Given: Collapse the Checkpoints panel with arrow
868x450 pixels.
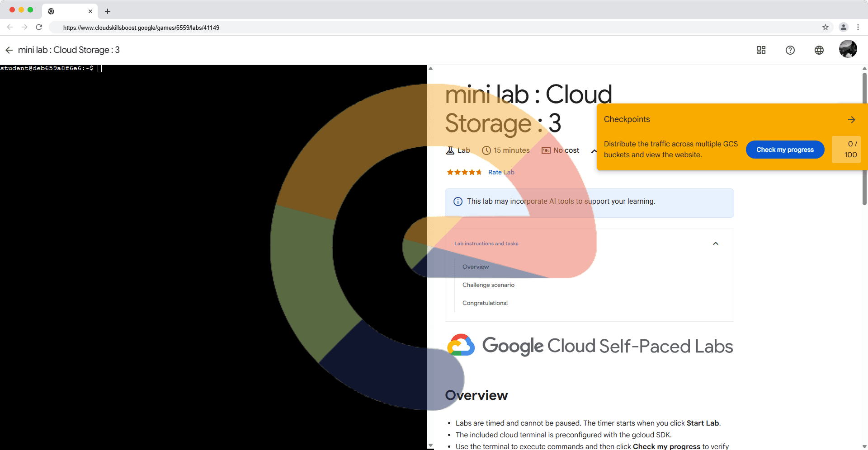Looking at the screenshot, I should [x=851, y=120].
